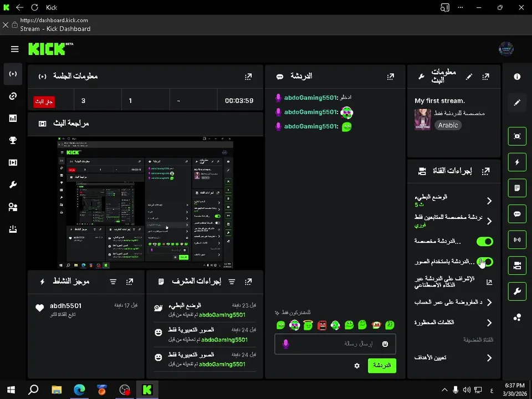The width and height of the screenshot is (532, 399).
Task: Toggle channel actions widget in right rail
Action: pyautogui.click(x=517, y=265)
